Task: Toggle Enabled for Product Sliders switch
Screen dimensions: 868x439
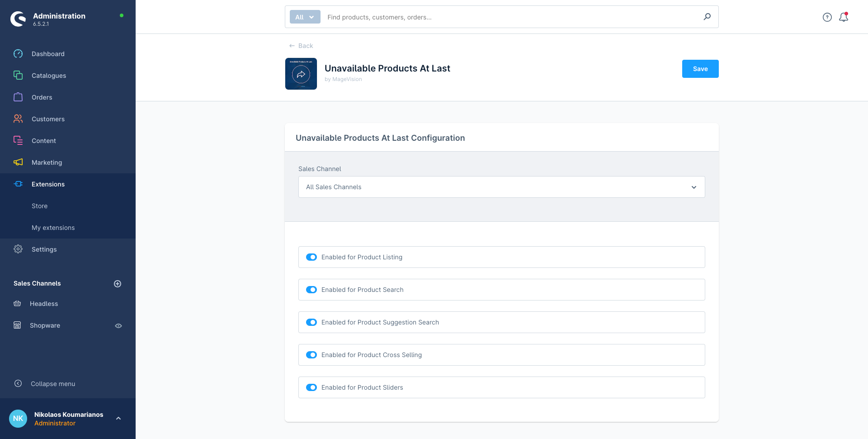Action: 311,387
